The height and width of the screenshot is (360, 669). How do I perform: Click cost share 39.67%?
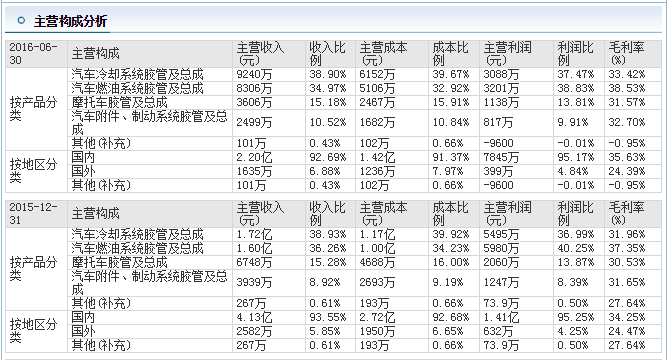[x=451, y=74]
